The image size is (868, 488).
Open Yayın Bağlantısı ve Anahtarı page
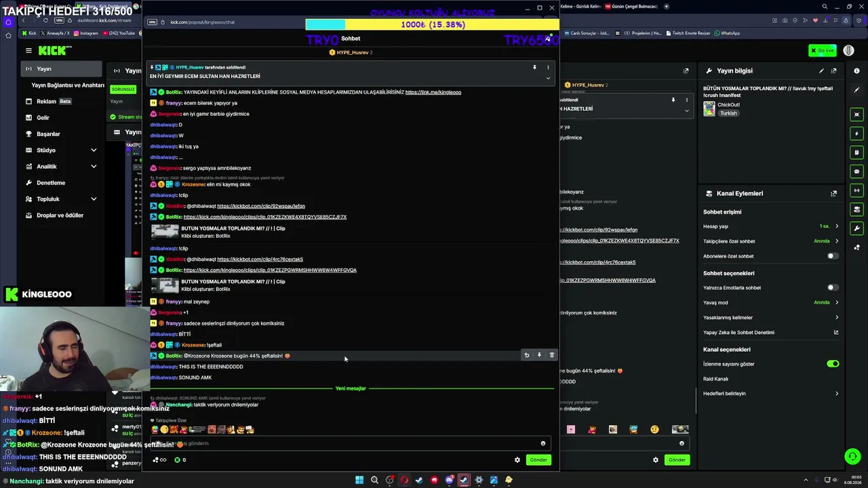coord(68,85)
